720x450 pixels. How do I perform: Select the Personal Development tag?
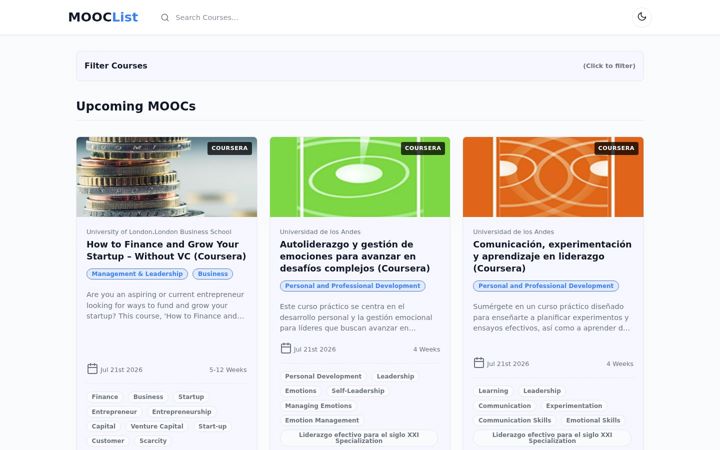point(323,376)
